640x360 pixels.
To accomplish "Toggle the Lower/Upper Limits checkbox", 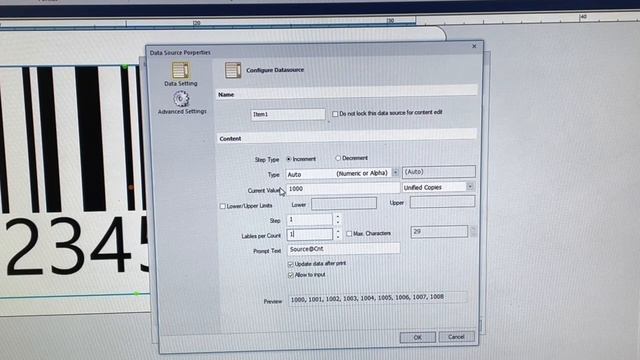I will coord(222,206).
